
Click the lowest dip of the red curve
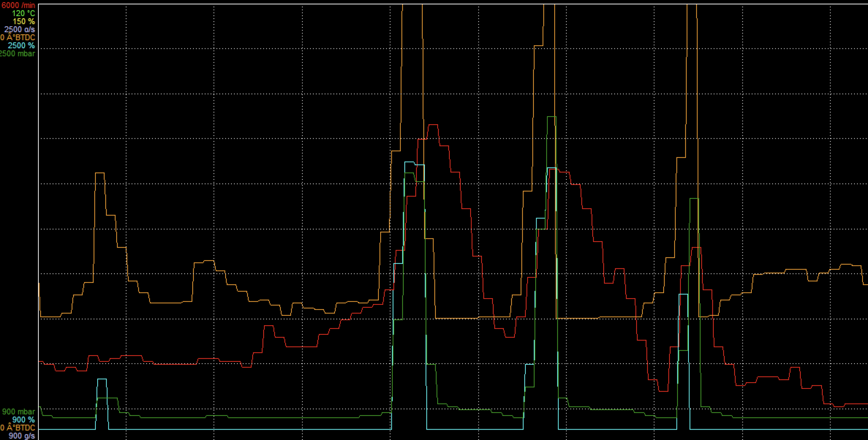663,391
